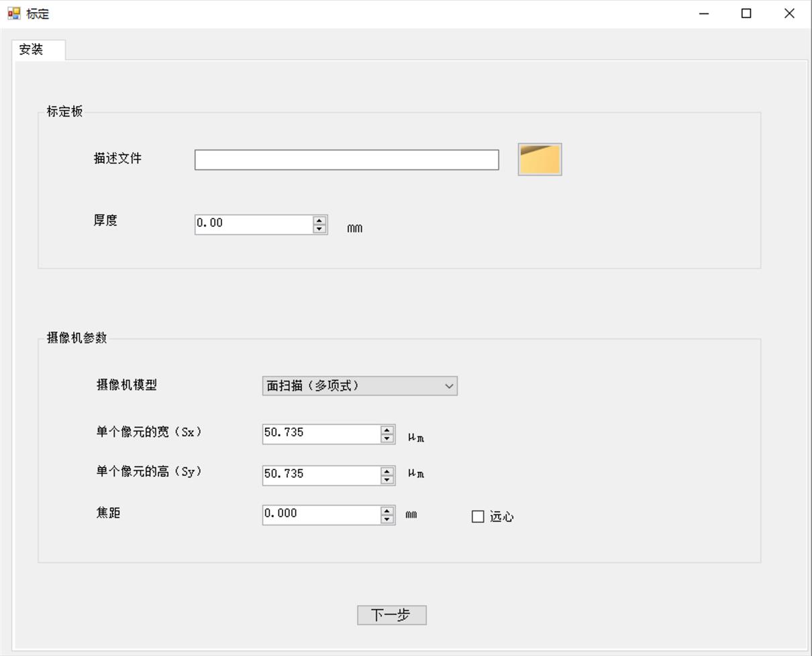
Task: Click the 描述文件 text input field
Action: tap(346, 160)
